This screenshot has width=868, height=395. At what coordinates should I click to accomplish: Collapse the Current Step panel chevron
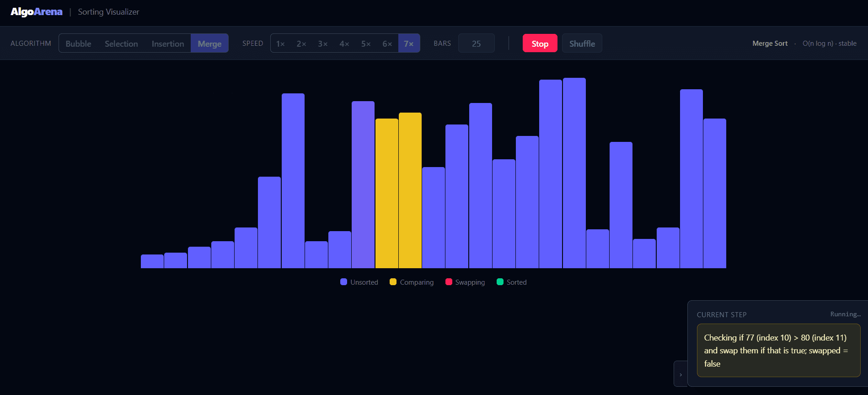[x=680, y=374]
